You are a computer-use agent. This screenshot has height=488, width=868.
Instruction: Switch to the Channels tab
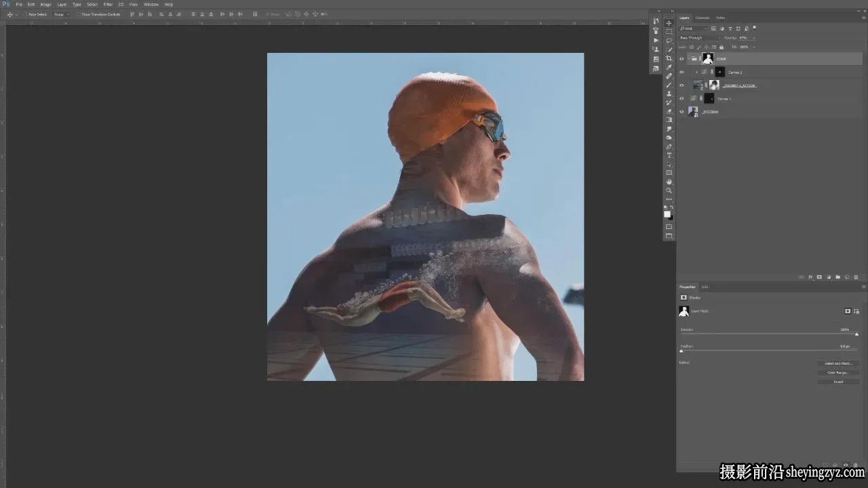coord(703,18)
